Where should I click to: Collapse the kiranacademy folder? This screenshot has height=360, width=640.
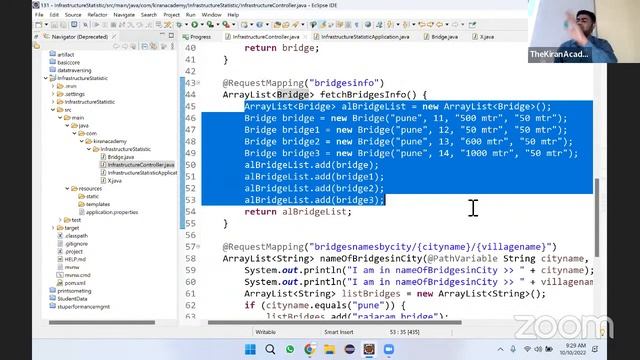[82, 141]
